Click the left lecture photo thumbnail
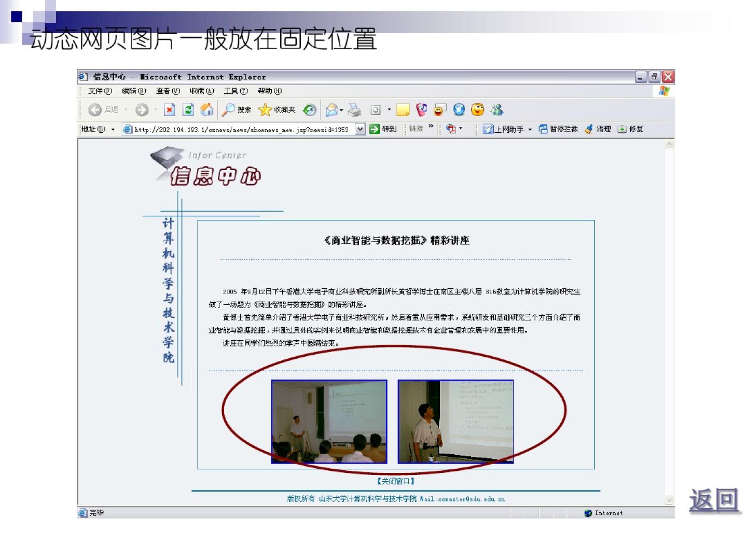This screenshot has height=560, width=747. (x=329, y=422)
